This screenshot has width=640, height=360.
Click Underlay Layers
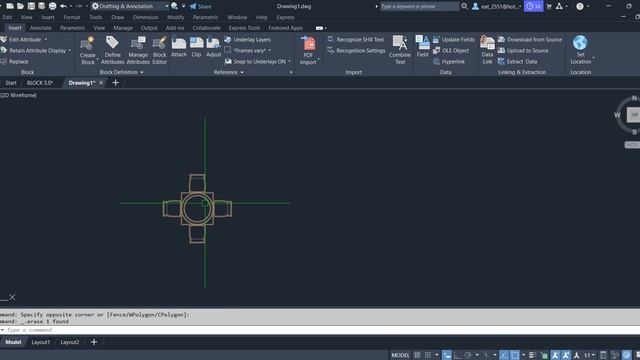(x=247, y=40)
